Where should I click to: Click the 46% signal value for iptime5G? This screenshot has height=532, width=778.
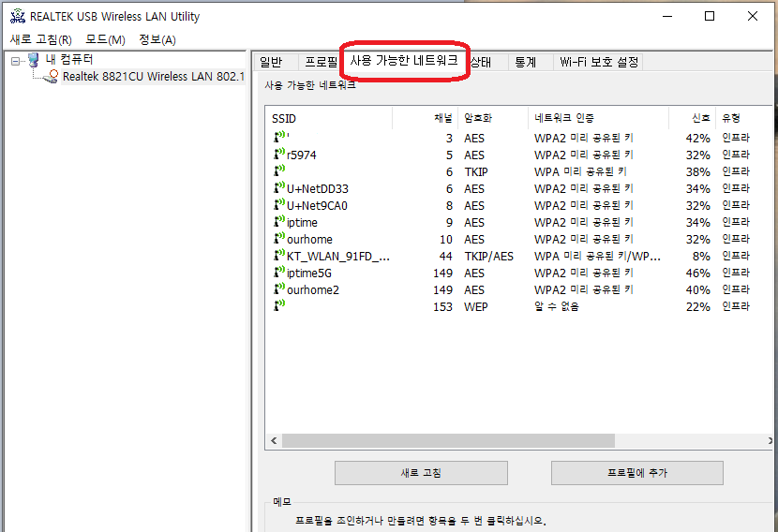pyautogui.click(x=697, y=273)
